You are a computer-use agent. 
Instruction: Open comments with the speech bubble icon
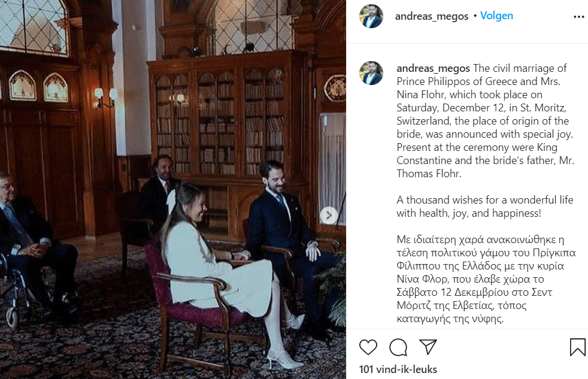(x=398, y=347)
